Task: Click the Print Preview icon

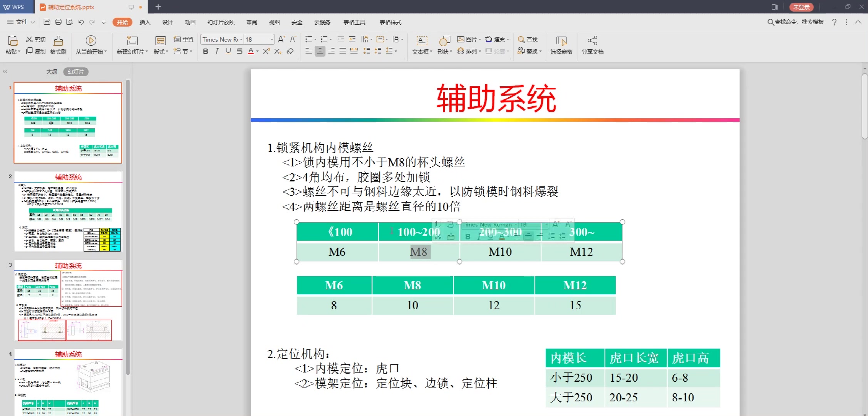Action: coord(70,22)
